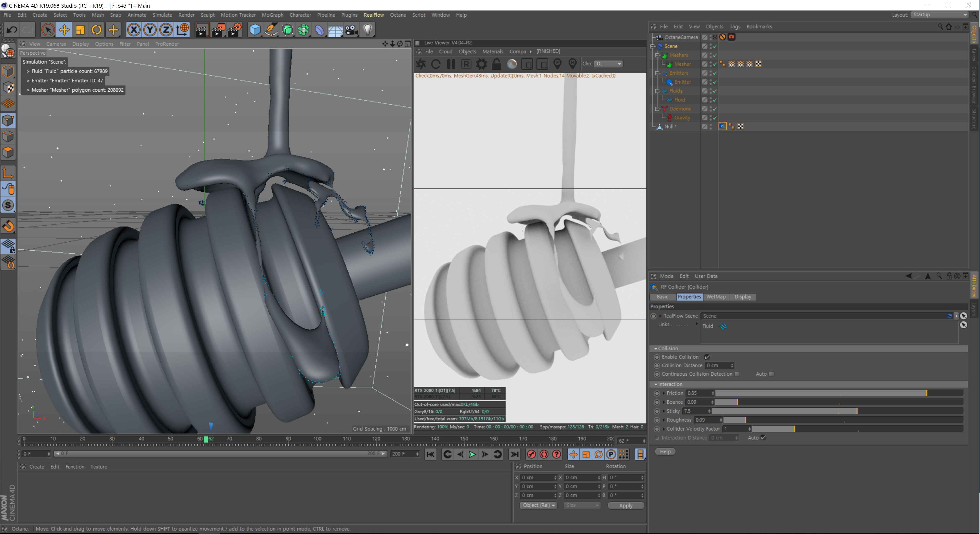Go to end of animation

pyautogui.click(x=514, y=454)
